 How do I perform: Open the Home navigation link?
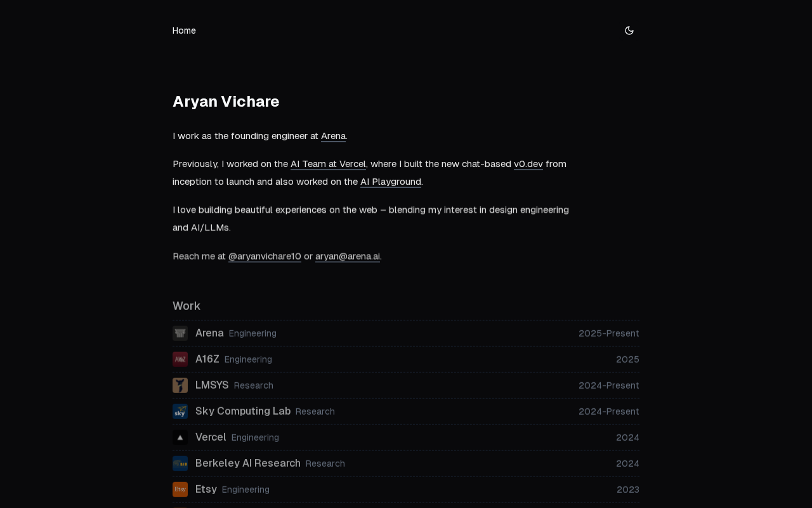tap(184, 30)
